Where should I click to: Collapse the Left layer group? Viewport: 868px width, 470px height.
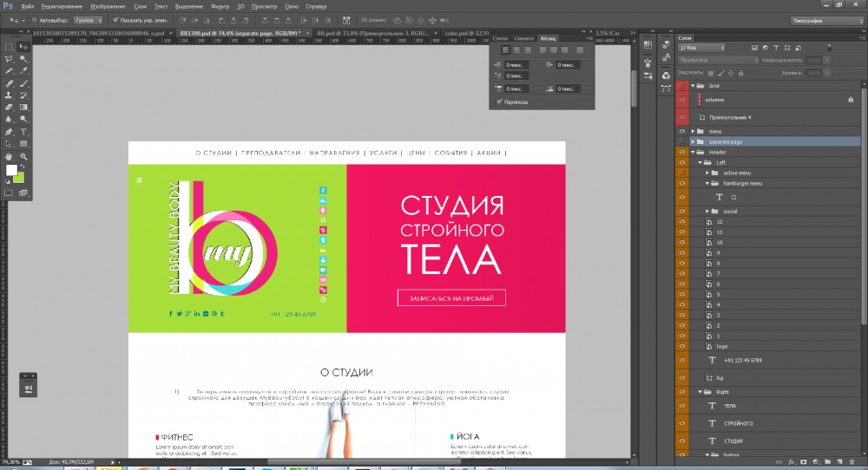pyautogui.click(x=700, y=162)
